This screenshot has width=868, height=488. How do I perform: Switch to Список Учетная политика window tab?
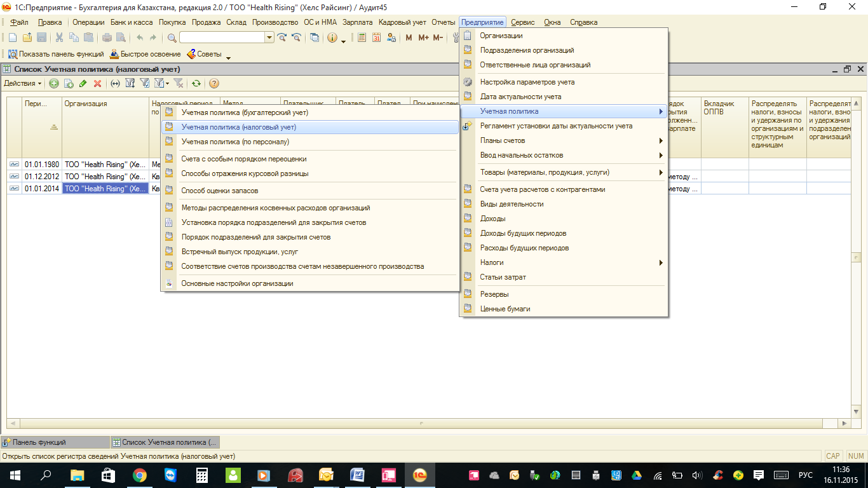pos(165,442)
